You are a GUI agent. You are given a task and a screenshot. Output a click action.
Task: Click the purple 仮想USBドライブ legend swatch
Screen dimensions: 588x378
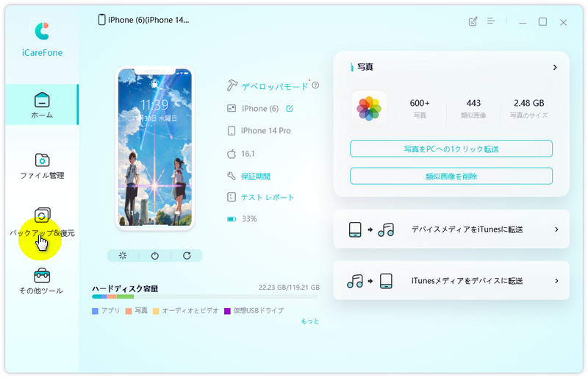[x=227, y=311]
